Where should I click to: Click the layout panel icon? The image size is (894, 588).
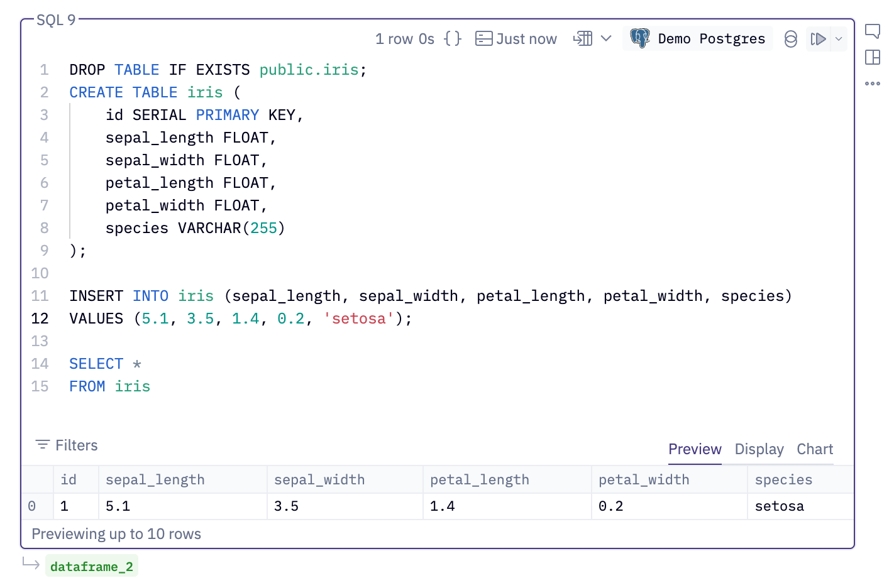873,57
